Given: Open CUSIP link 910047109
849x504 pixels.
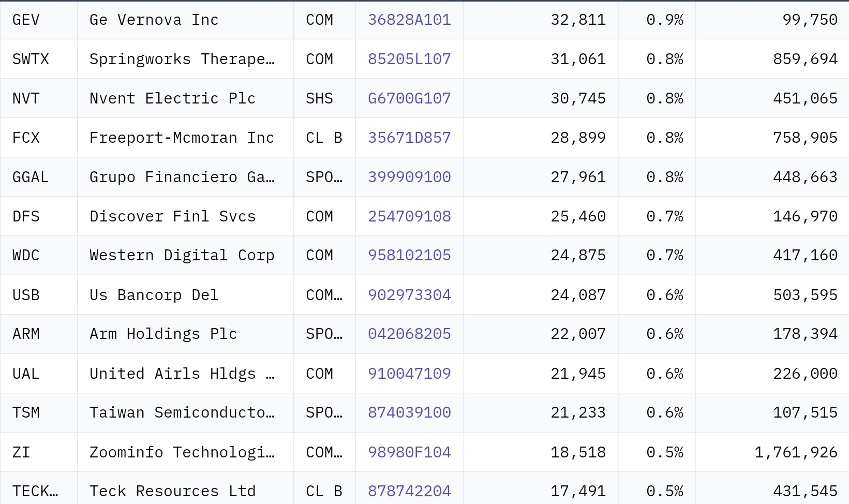Looking at the screenshot, I should tap(409, 374).
